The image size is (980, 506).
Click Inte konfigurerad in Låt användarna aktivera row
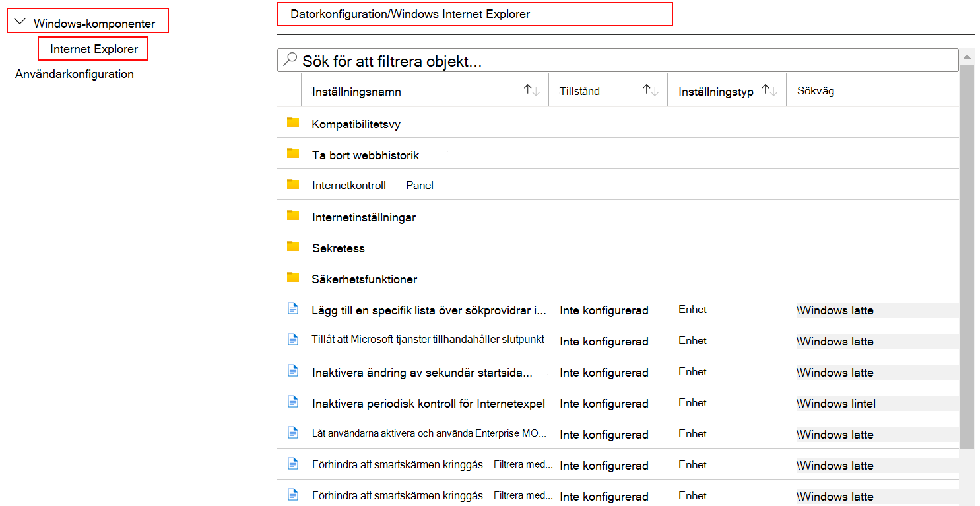[604, 435]
